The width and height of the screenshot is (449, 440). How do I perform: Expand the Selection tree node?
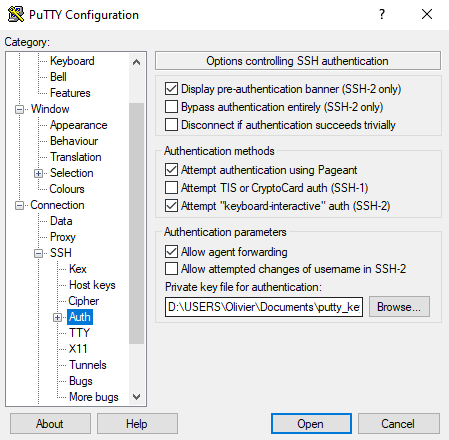tap(38, 173)
